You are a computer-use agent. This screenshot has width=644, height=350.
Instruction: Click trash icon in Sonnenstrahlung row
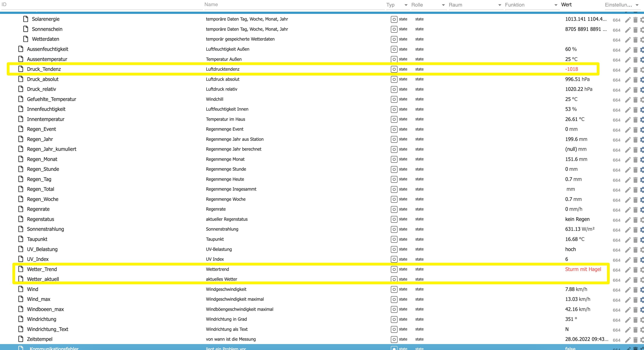coord(635,230)
